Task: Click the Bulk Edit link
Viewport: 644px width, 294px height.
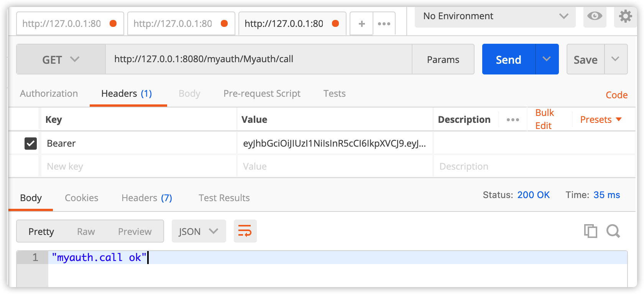Action: [544, 119]
